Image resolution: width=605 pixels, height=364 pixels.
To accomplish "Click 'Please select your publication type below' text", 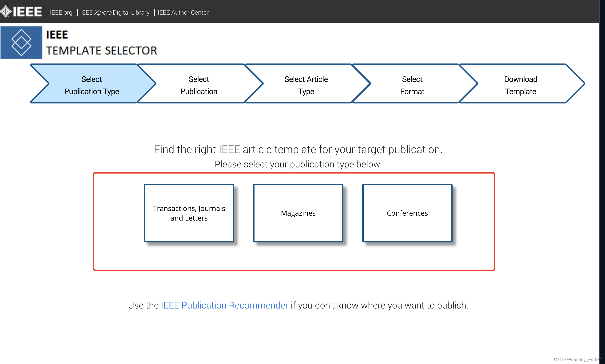I will [298, 164].
